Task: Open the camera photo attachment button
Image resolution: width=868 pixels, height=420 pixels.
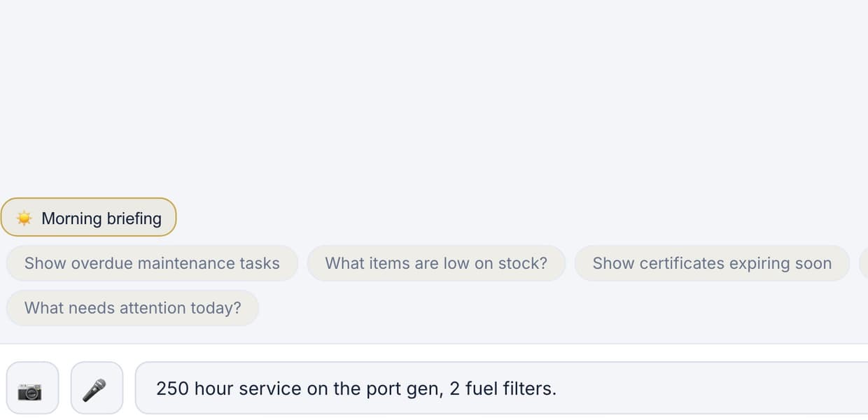Action: click(32, 388)
